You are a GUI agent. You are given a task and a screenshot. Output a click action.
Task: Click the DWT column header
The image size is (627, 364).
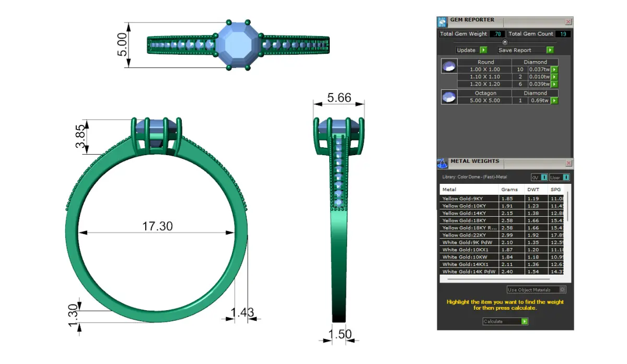[536, 190]
